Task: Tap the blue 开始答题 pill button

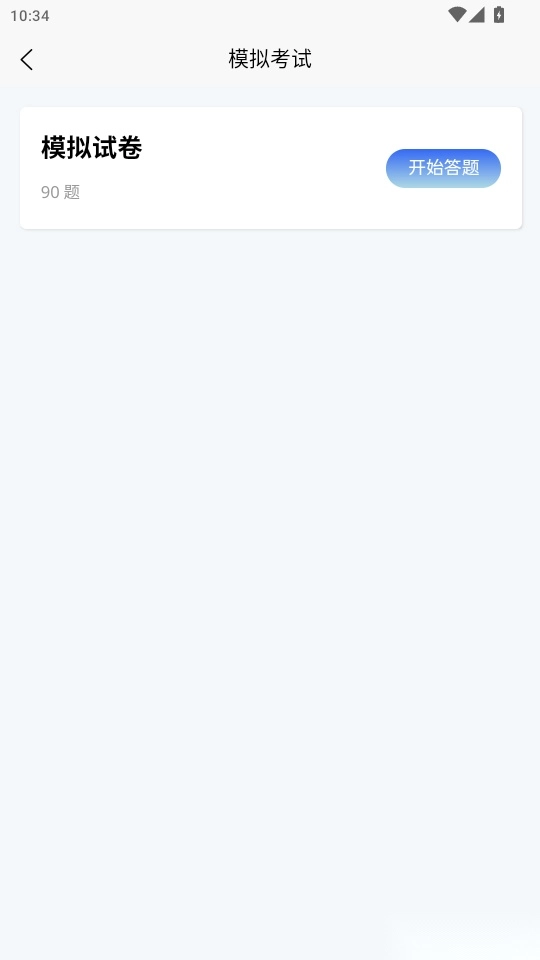Action: click(443, 168)
